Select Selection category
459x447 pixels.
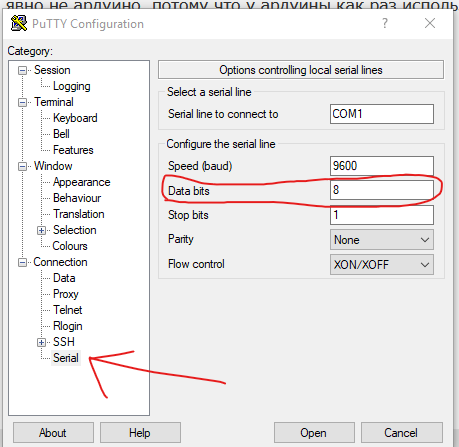(x=75, y=230)
